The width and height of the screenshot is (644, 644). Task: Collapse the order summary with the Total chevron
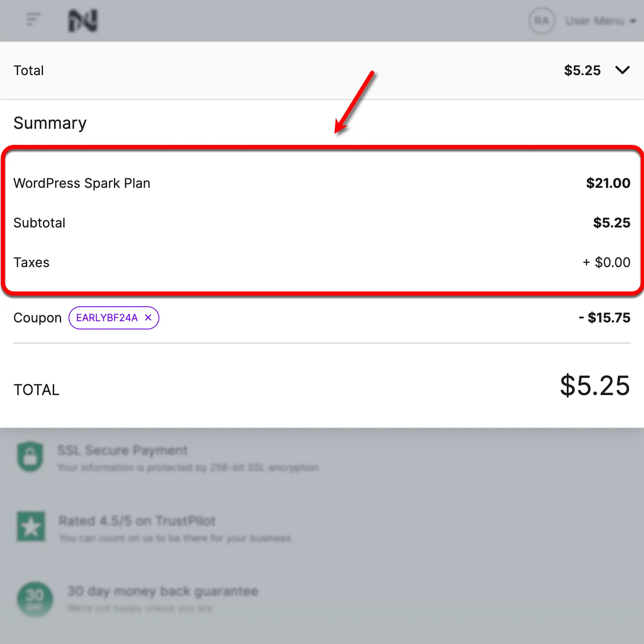pos(623,70)
